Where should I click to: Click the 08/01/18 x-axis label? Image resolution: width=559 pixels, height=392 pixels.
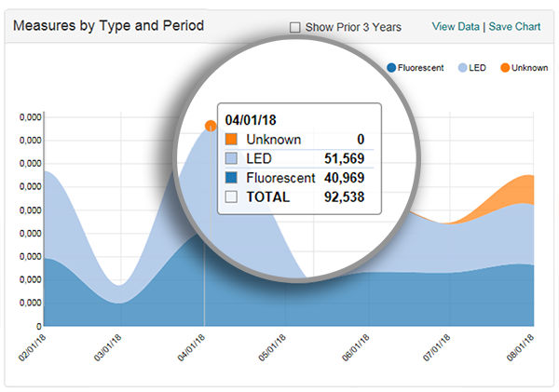click(520, 348)
